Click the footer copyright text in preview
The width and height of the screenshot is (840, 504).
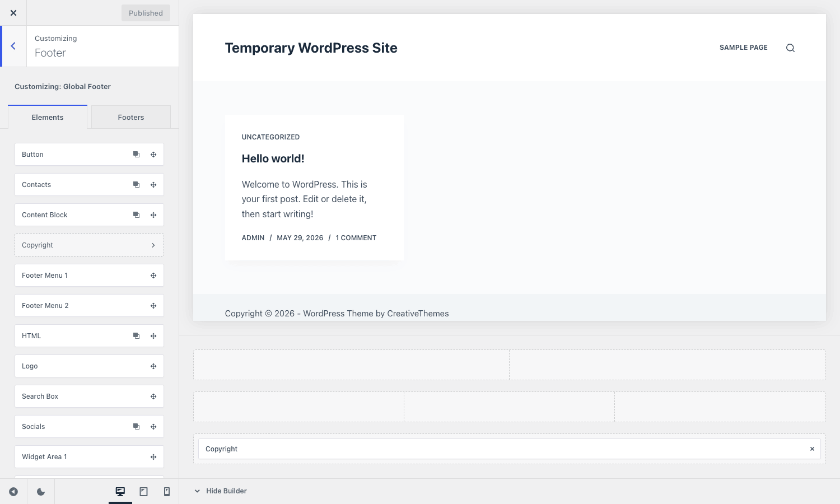pyautogui.click(x=337, y=314)
